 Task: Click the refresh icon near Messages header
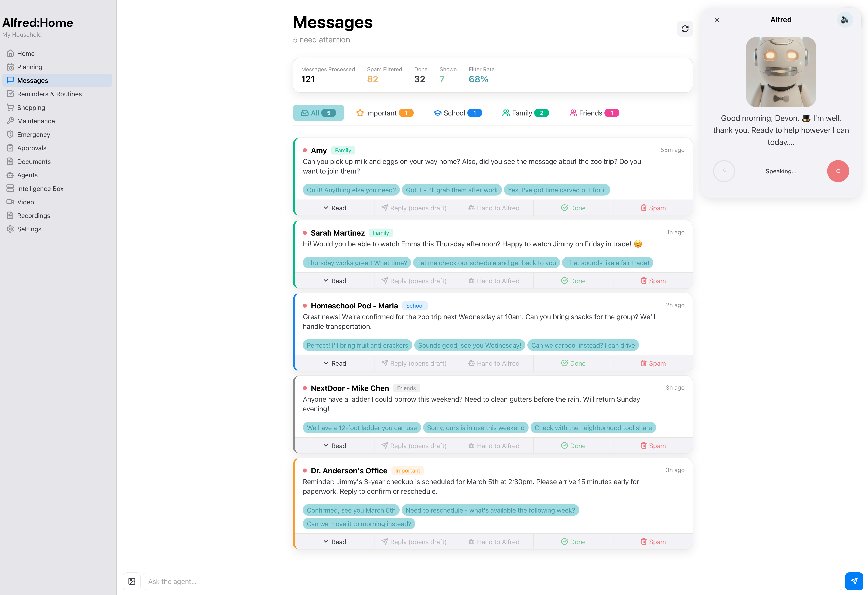coord(685,29)
